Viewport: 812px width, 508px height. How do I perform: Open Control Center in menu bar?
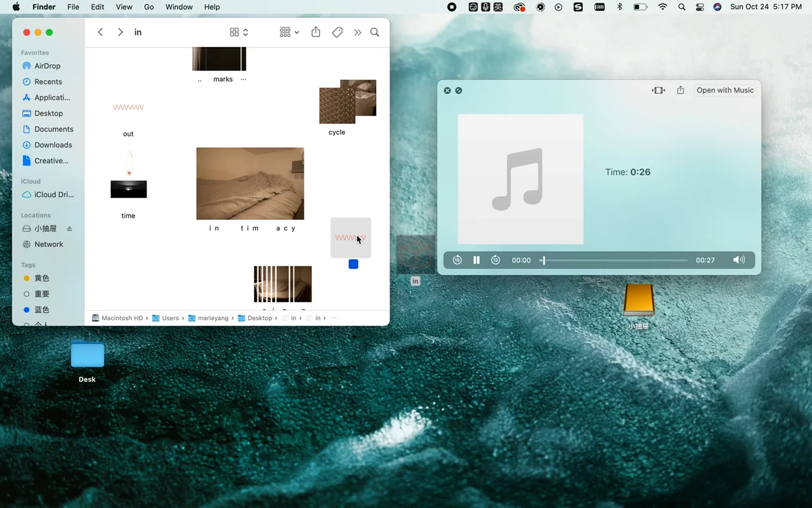coord(700,7)
